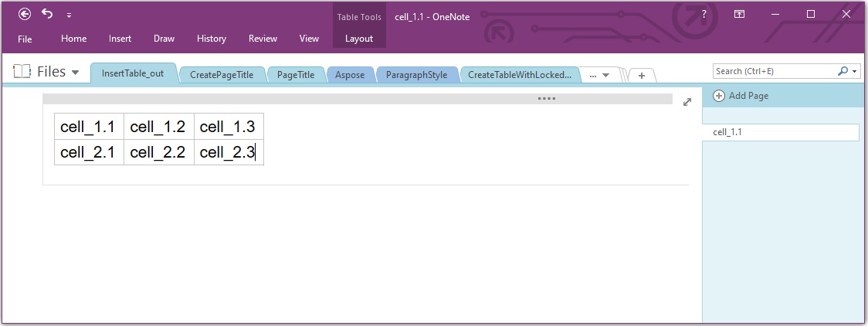Open the Help question mark icon
Viewport: 868px width, 326px height.
pyautogui.click(x=704, y=14)
